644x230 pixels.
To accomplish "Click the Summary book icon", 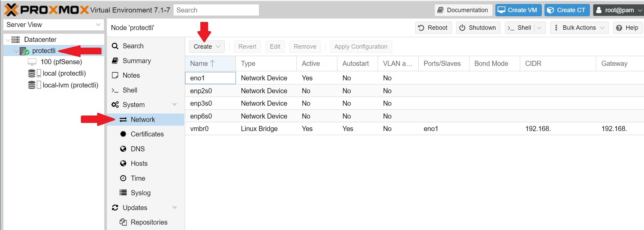I will pos(115,61).
